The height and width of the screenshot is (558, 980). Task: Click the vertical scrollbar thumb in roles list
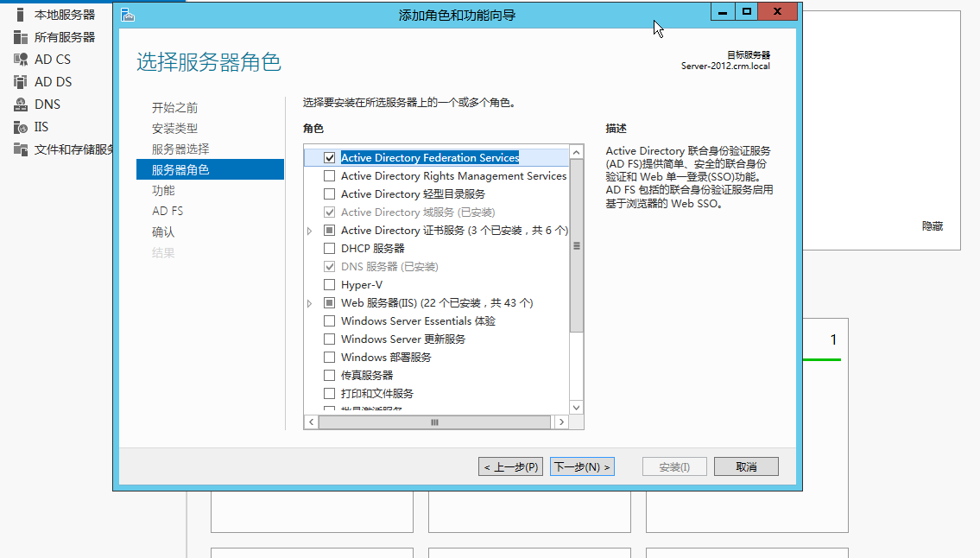[577, 246]
